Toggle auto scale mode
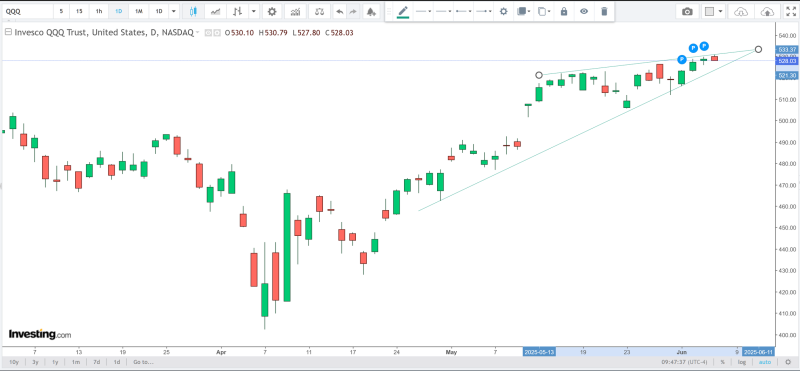The image size is (800, 371). point(764,362)
